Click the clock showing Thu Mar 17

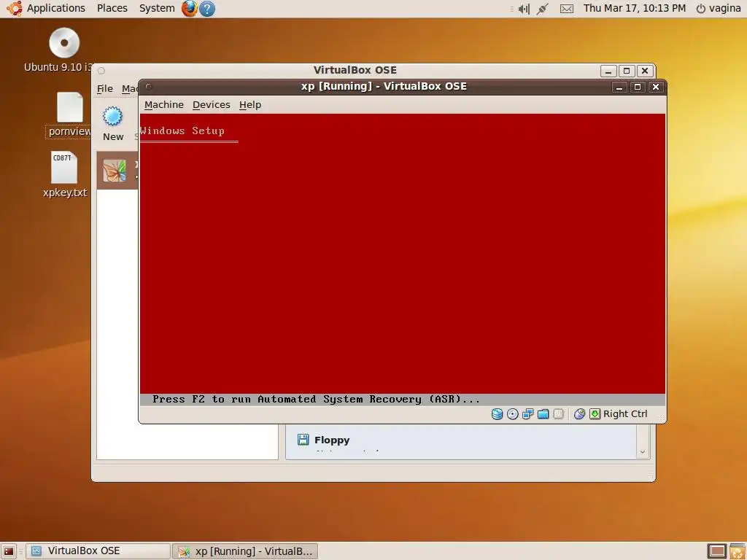pos(635,8)
